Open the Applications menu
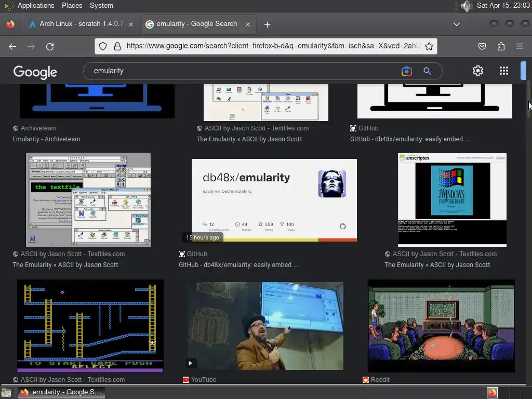 coord(36,5)
